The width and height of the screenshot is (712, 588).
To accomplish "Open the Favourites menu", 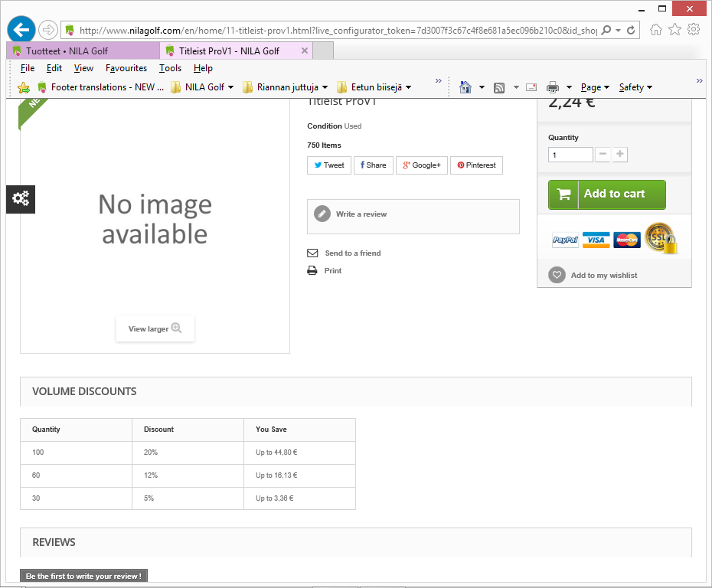I will tap(126, 68).
